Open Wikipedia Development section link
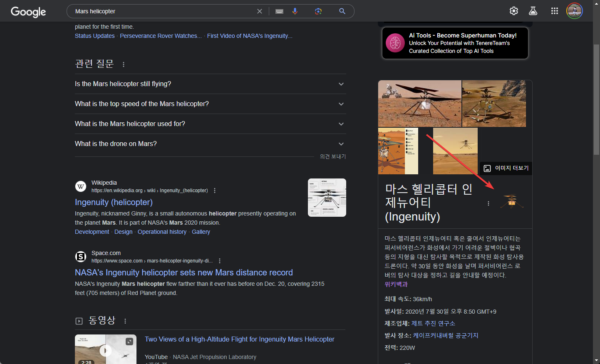Screen dimensions: 600x364 tap(92, 232)
